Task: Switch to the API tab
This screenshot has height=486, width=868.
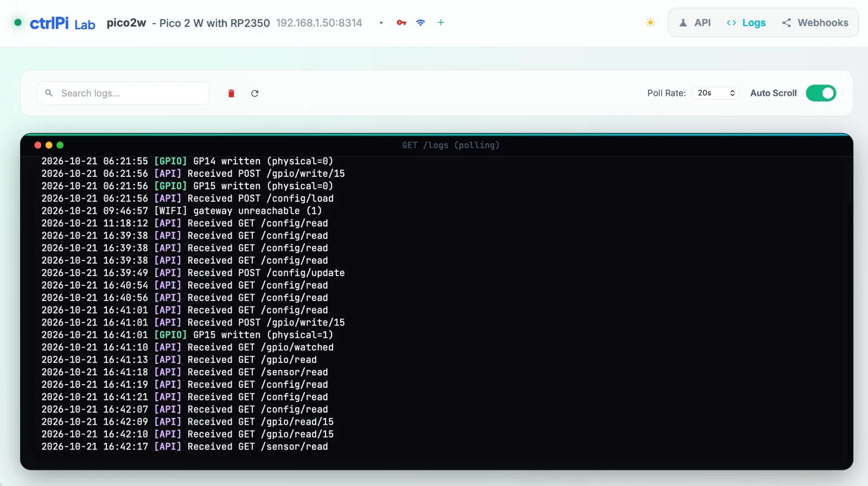Action: click(695, 23)
